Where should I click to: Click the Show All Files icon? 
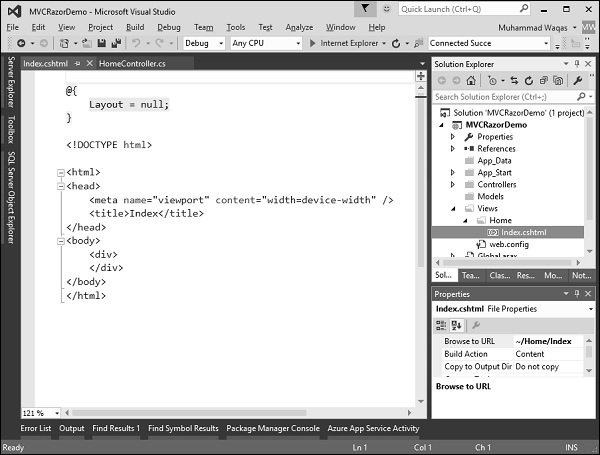tap(558, 80)
